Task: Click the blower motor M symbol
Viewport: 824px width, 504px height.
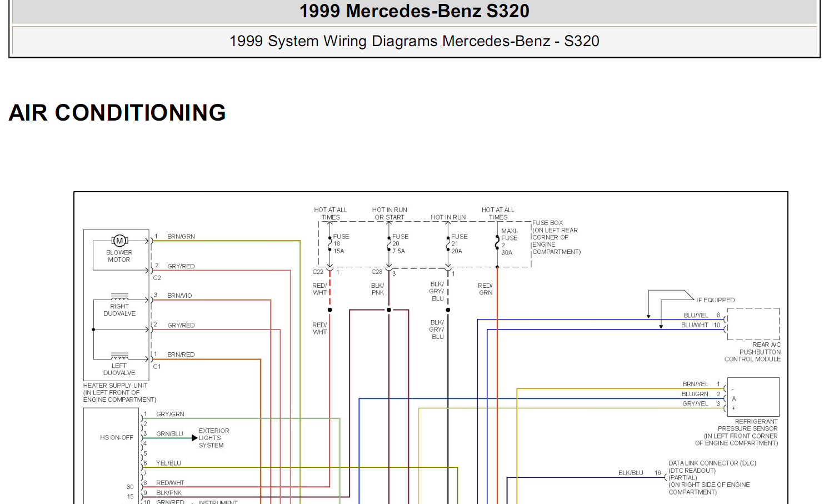Action: 119,241
